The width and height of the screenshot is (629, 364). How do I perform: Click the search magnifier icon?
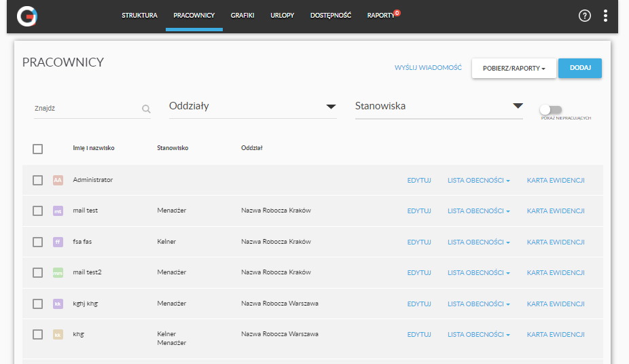pyautogui.click(x=146, y=109)
